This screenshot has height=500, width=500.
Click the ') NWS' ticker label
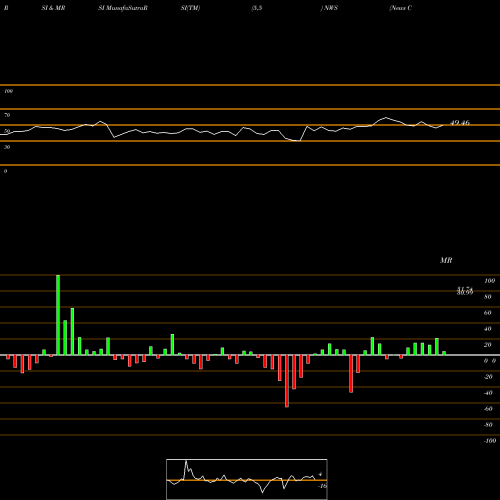pos(329,8)
